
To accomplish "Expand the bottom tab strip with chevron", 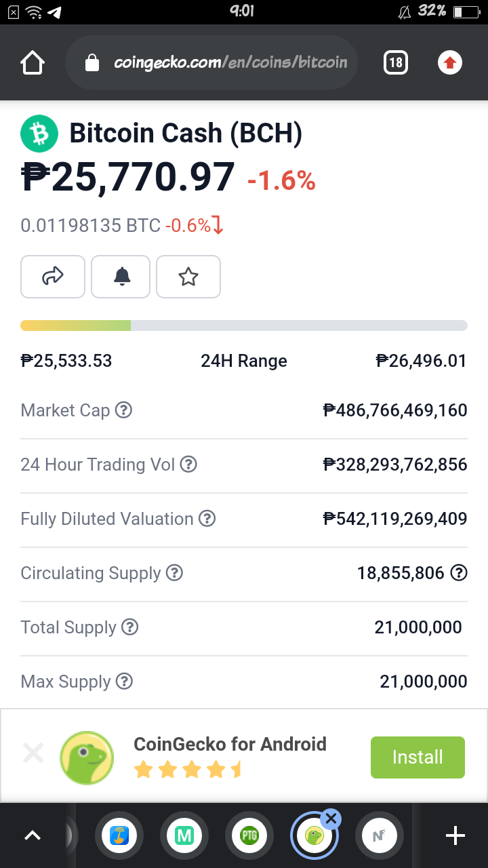I will coord(33,836).
